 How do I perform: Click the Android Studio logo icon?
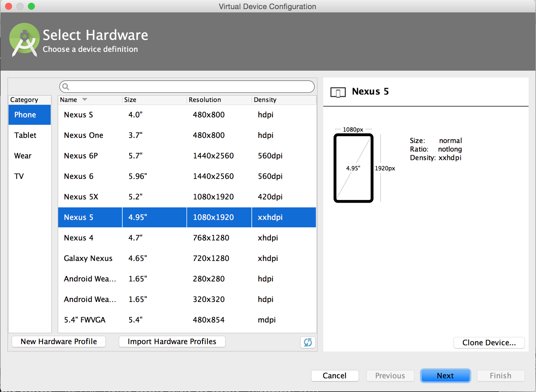click(24, 40)
